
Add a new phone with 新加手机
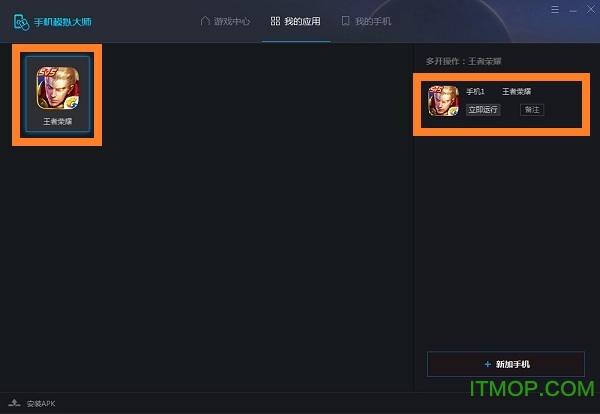click(506, 364)
